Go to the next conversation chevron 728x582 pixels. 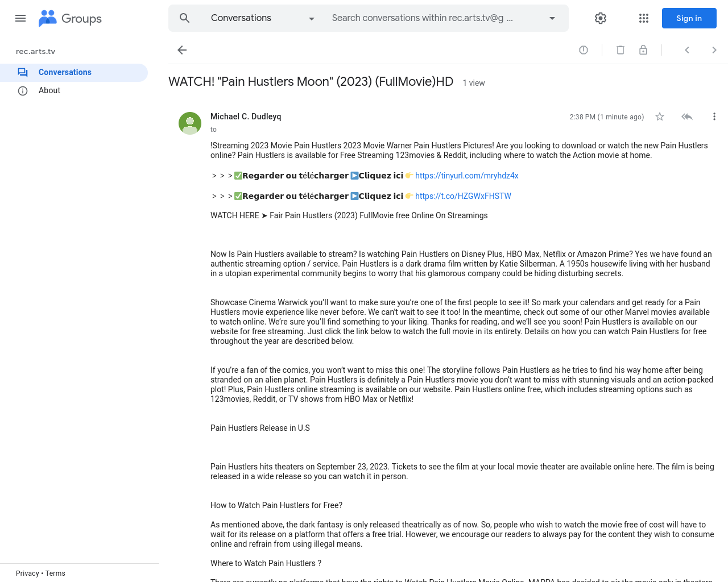[x=714, y=50]
